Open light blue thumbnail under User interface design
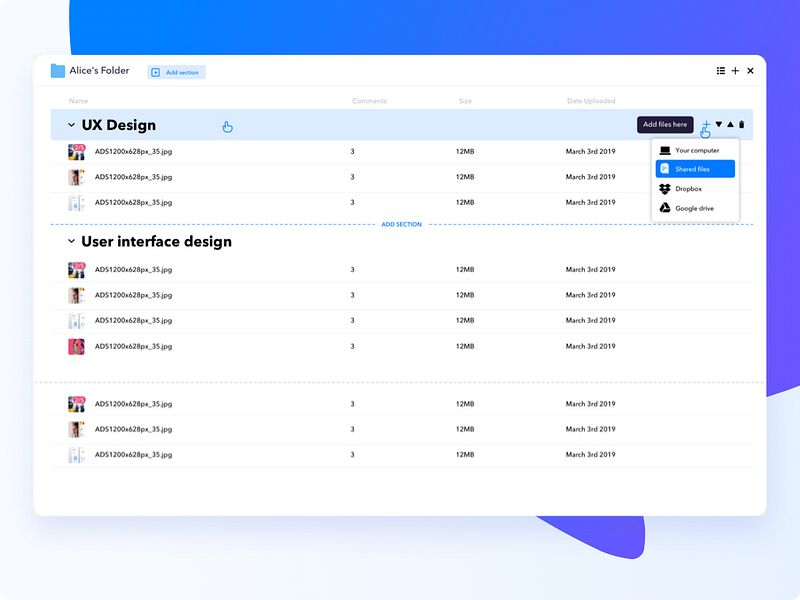This screenshot has width=800, height=600. click(x=77, y=320)
